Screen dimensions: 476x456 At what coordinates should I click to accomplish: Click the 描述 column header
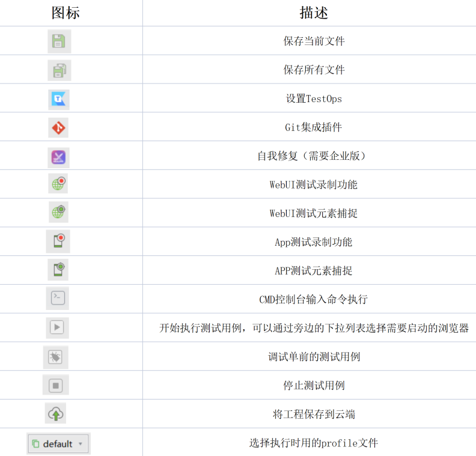pyautogui.click(x=314, y=13)
